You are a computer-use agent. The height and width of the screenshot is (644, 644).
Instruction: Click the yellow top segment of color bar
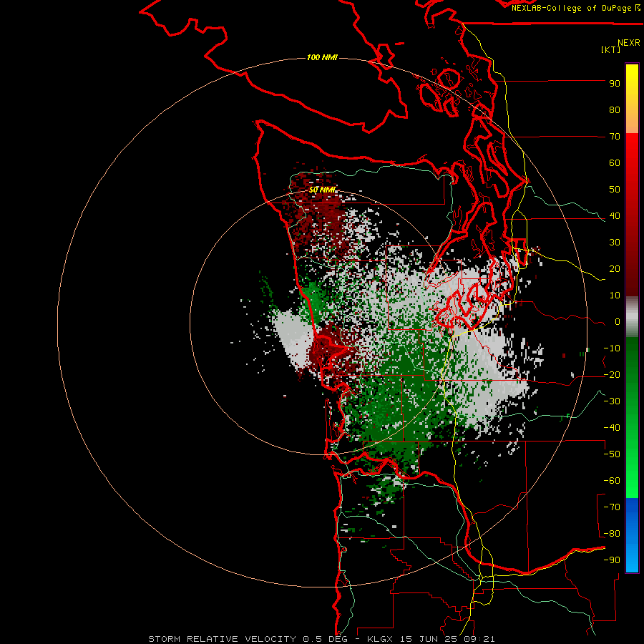pyautogui.click(x=632, y=99)
